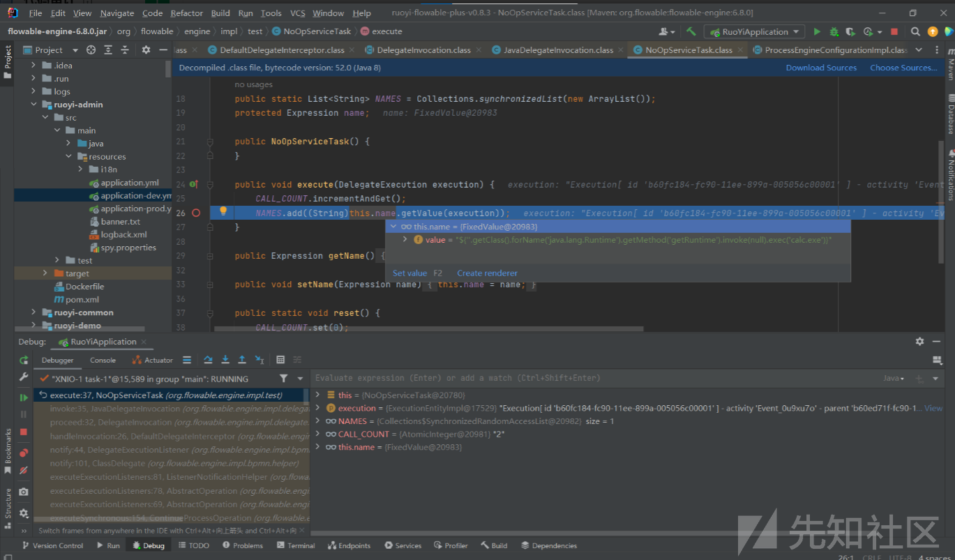Click Step Out in debugger toolbar
This screenshot has height=560, width=955.
(242, 360)
